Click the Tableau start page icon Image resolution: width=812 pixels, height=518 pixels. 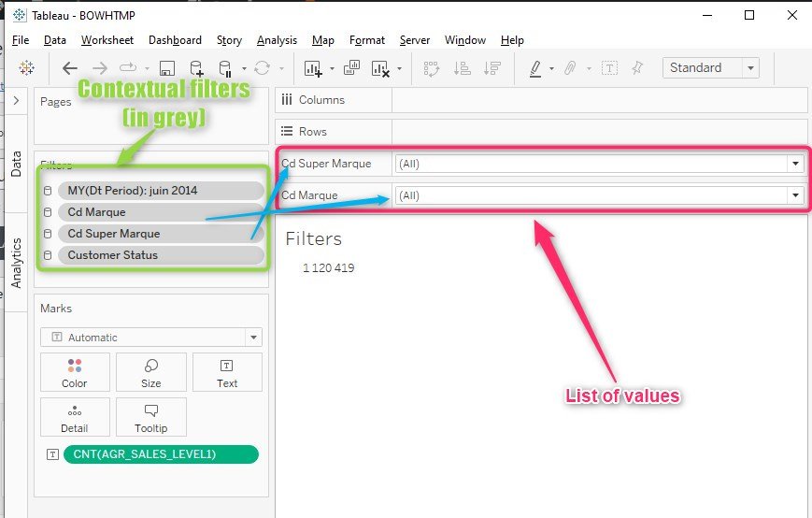(26, 68)
